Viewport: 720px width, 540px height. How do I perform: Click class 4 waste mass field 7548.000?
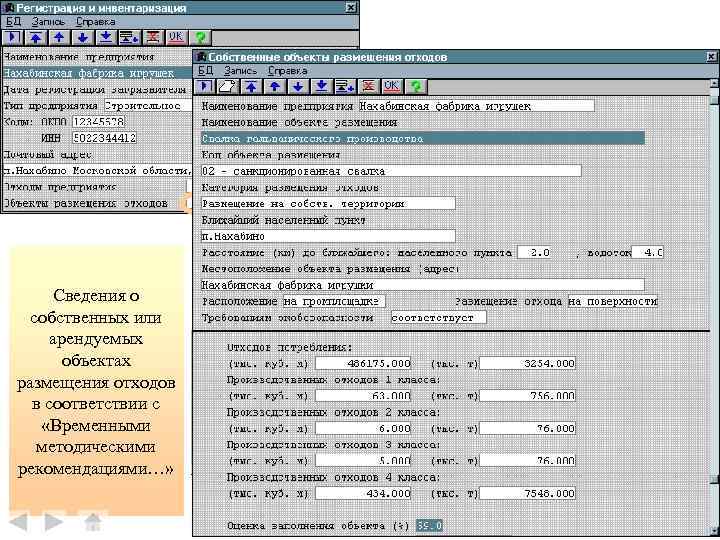pyautogui.click(x=527, y=494)
